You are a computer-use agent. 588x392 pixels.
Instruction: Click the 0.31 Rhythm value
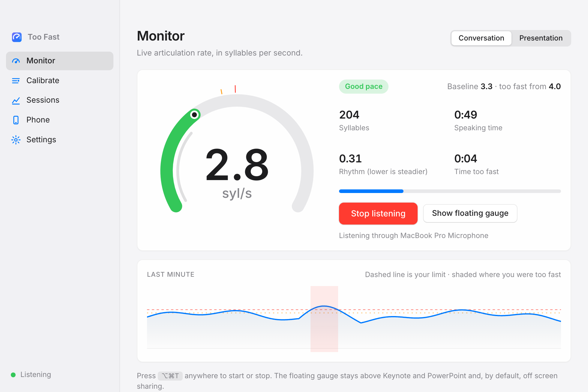(350, 158)
